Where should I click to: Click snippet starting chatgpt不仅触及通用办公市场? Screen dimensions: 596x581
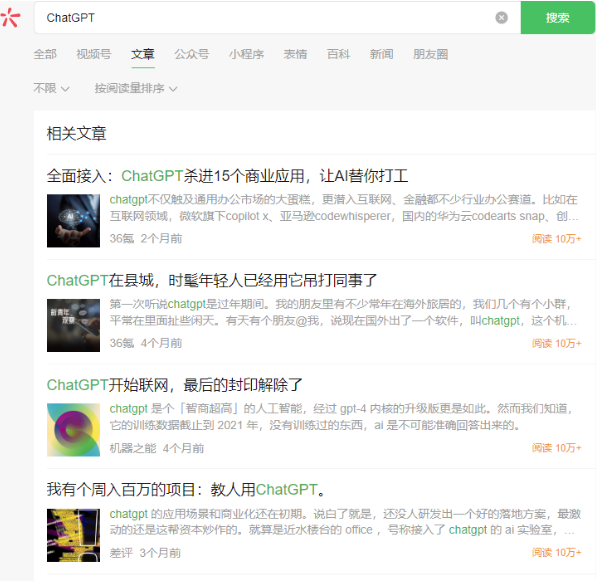click(344, 208)
